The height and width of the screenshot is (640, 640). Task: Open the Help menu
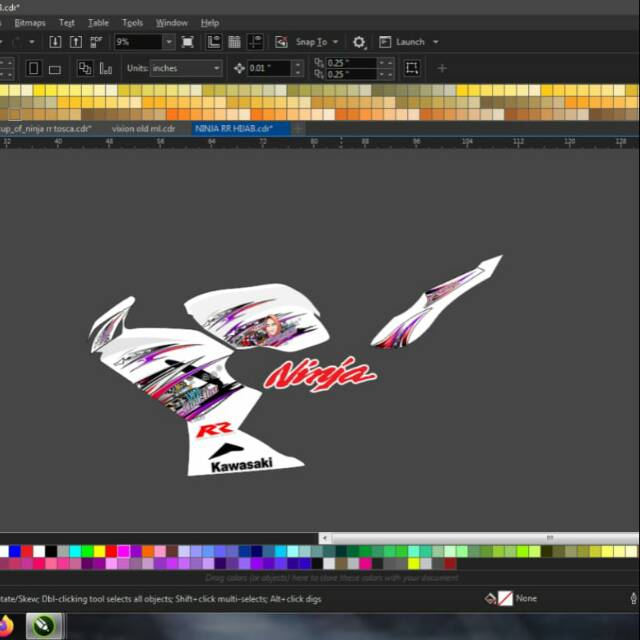point(210,23)
